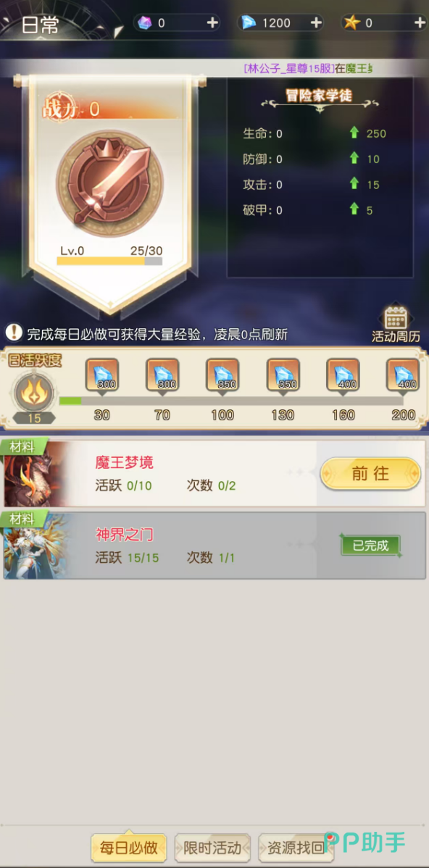Claim the 100-activity diamond reward chest
429x868 pixels.
tap(222, 376)
